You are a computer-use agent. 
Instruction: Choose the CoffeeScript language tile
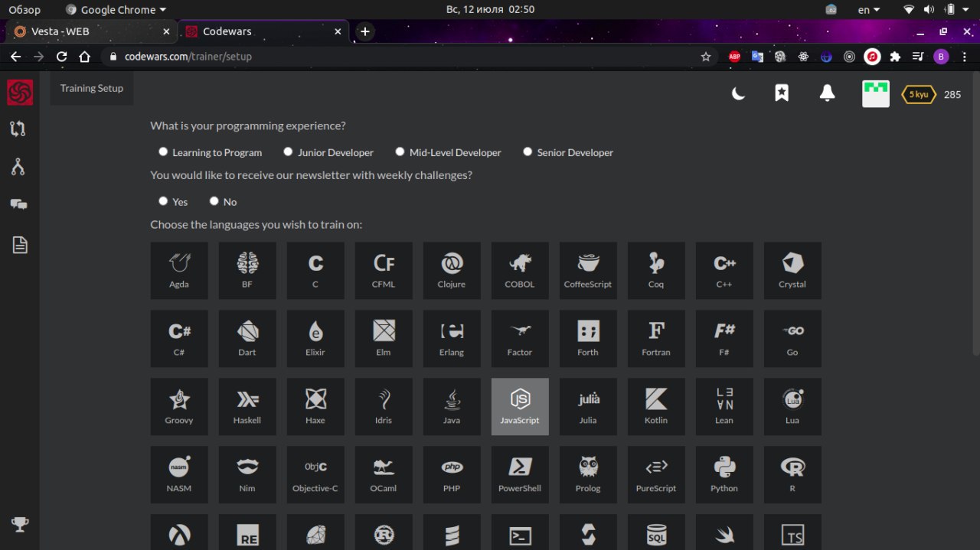(588, 271)
